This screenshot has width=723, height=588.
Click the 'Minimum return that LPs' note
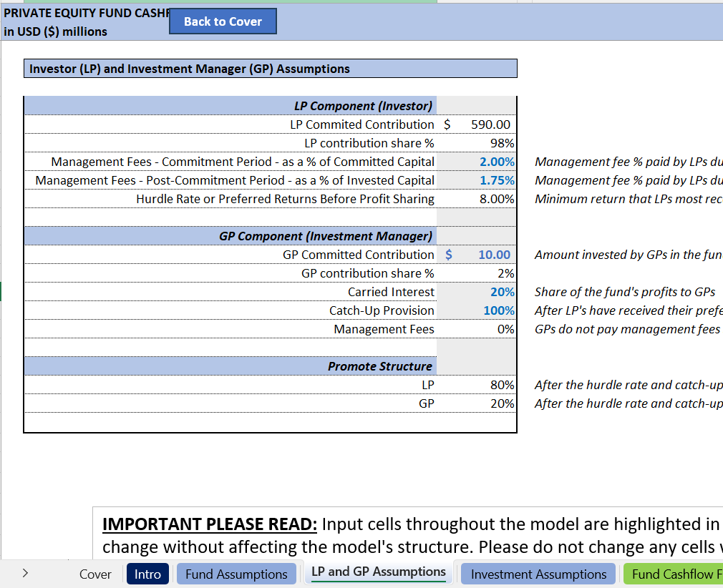tap(629, 199)
